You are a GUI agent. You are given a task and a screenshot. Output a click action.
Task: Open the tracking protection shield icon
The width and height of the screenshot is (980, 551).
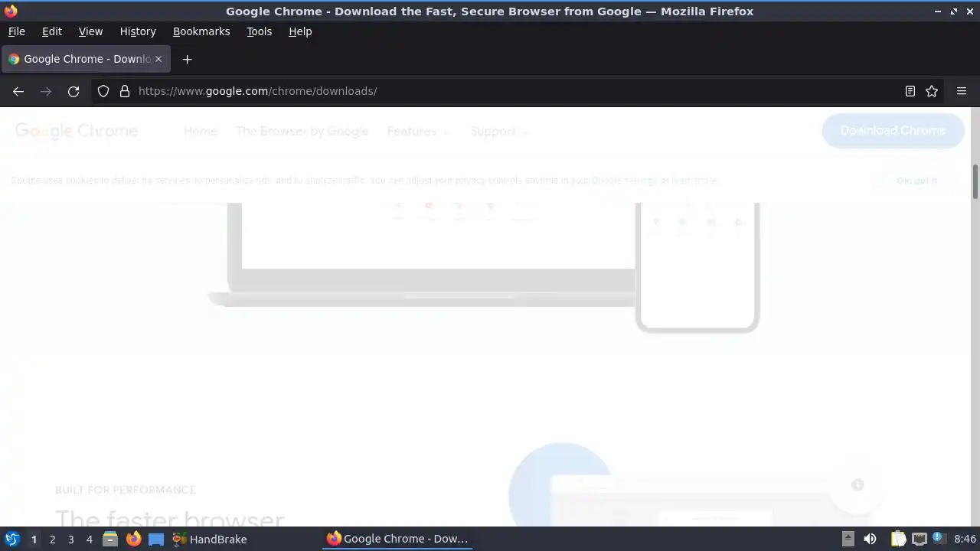(x=103, y=91)
